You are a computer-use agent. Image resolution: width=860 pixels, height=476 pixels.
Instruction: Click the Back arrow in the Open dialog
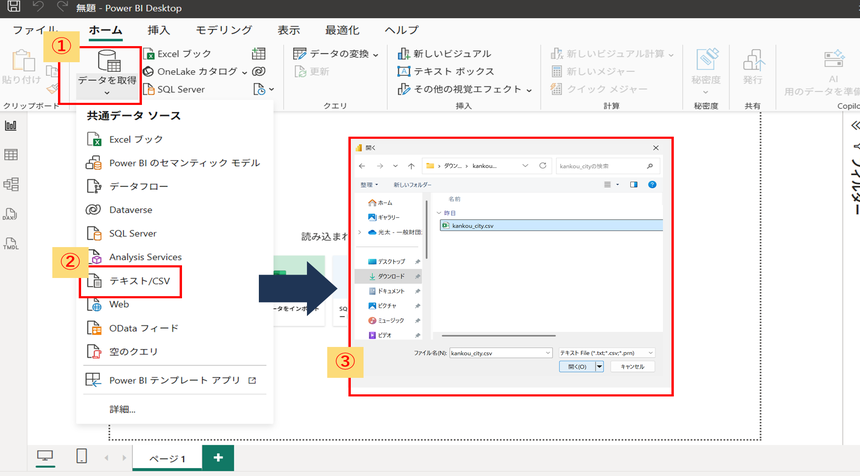point(362,166)
